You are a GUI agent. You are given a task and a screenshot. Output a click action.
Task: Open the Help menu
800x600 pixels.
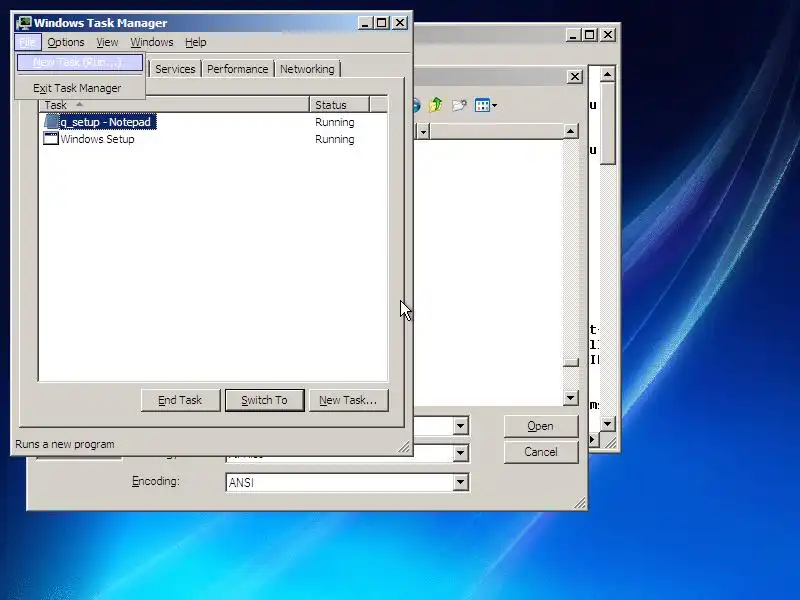point(195,42)
